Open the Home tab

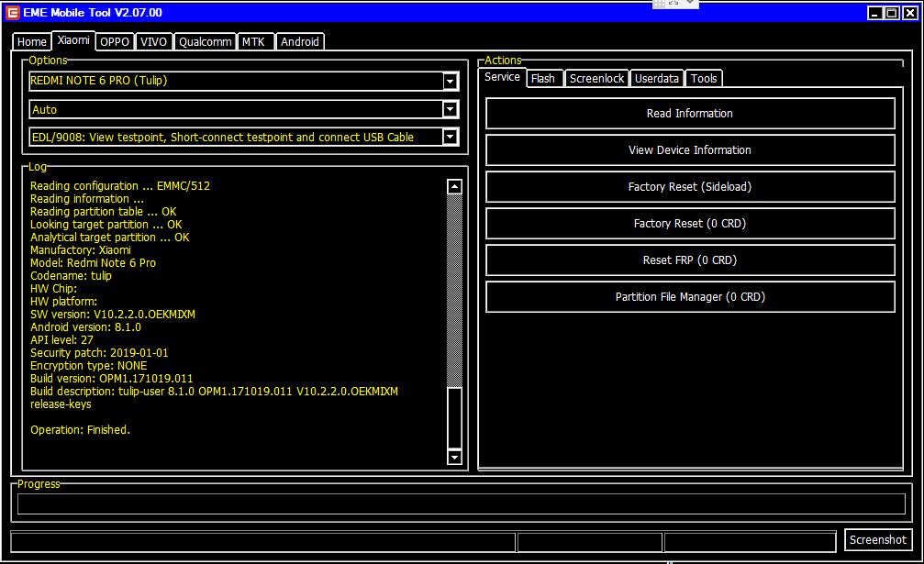coord(32,41)
